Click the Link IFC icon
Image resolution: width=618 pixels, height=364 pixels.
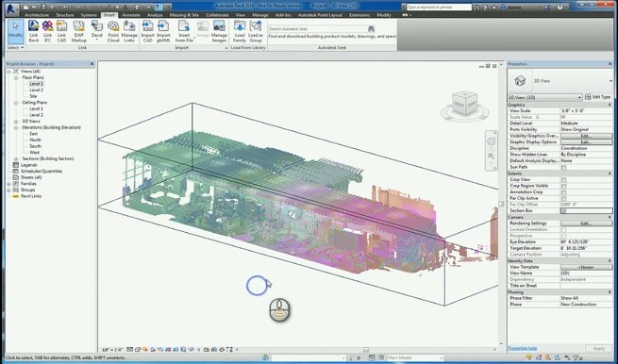tap(47, 31)
